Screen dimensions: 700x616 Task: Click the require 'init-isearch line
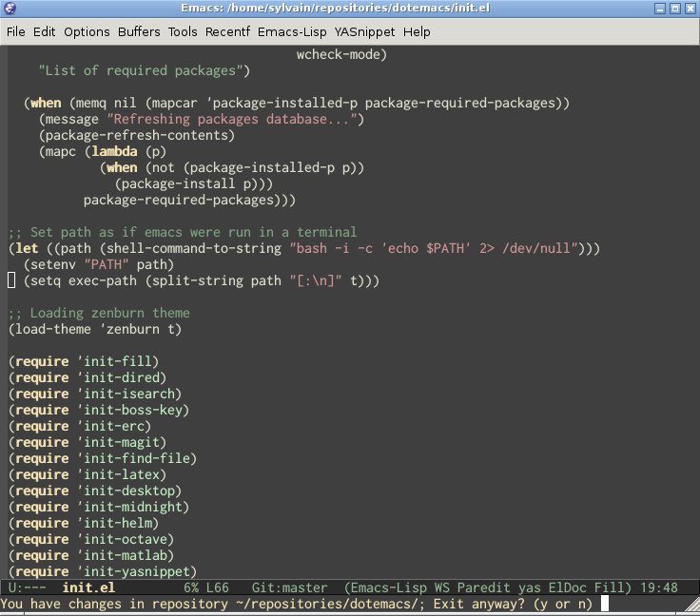[95, 394]
